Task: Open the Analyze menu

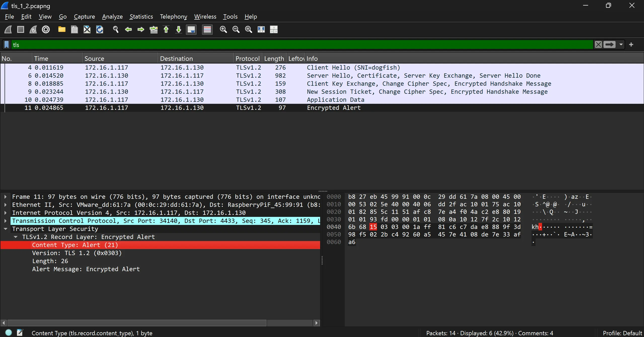Action: tap(112, 17)
